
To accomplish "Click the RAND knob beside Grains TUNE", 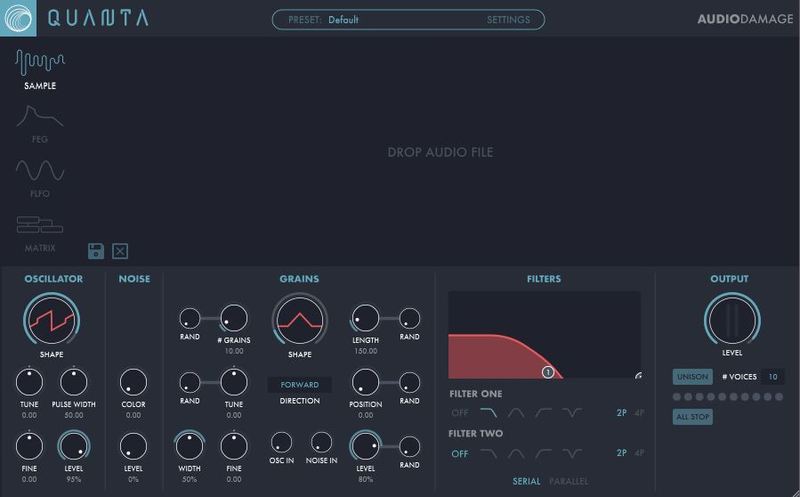I will click(189, 382).
